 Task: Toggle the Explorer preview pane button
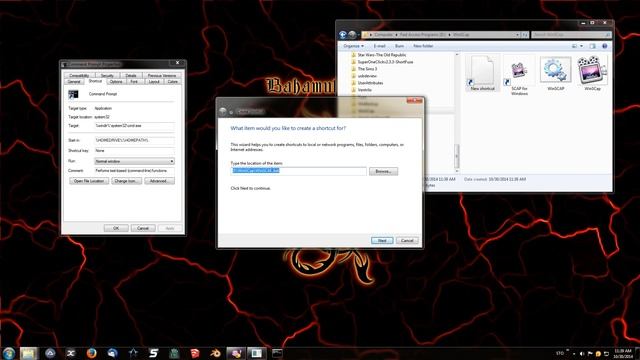[x=593, y=46]
